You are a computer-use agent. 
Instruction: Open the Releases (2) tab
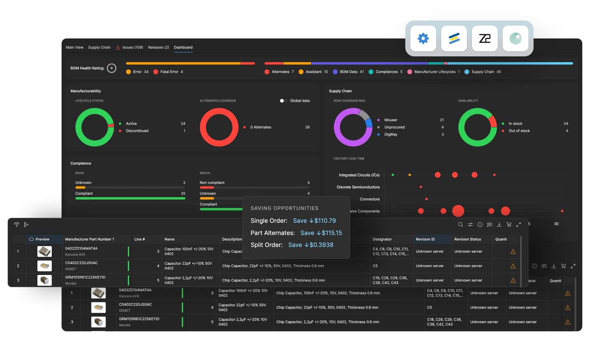coord(158,47)
